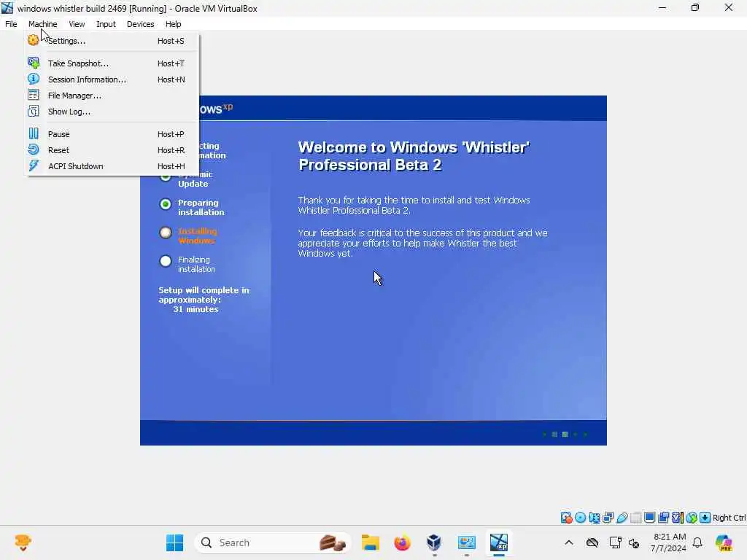747x560 pixels.
Task: Click the audio status bar icon
Action: pos(594,518)
